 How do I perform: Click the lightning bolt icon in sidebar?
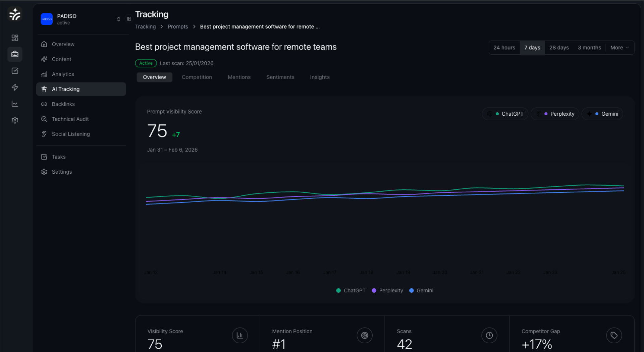15,87
